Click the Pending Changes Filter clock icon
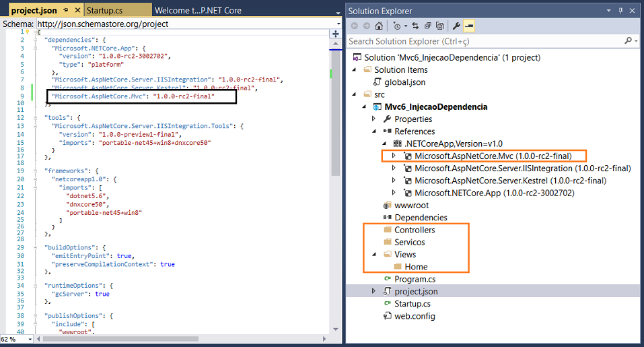This screenshot has height=347, width=644. point(397,26)
